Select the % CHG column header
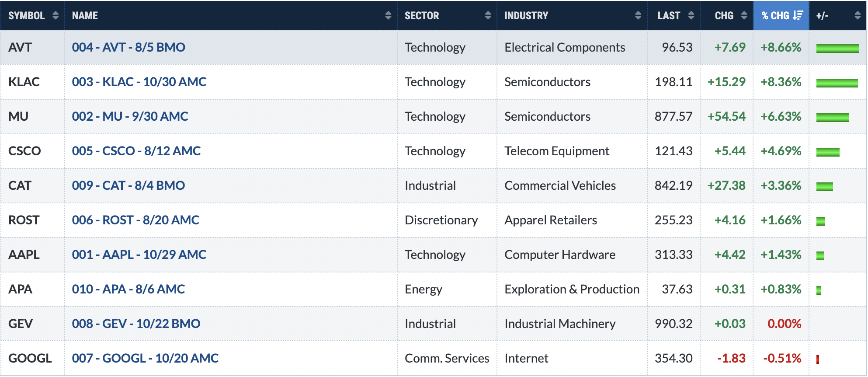Viewport: 868px width, 377px height. [x=781, y=16]
